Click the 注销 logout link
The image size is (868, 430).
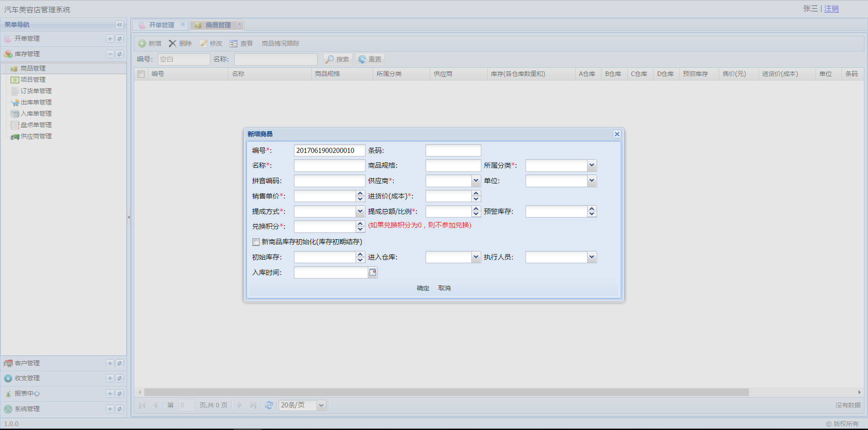pos(831,9)
